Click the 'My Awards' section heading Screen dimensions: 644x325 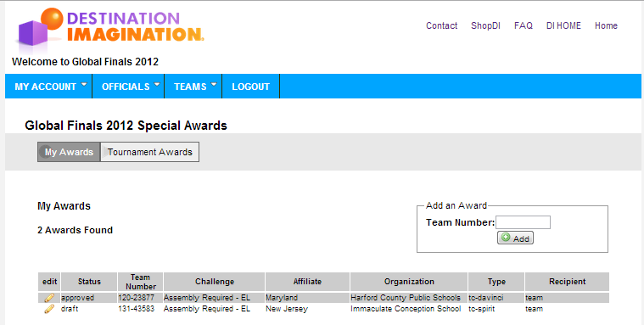pyautogui.click(x=64, y=206)
